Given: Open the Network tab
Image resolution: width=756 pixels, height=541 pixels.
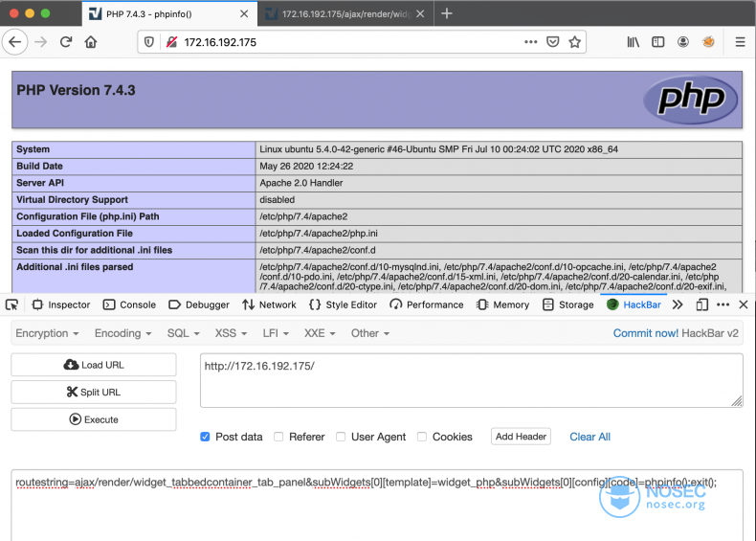Looking at the screenshot, I should tap(269, 304).
